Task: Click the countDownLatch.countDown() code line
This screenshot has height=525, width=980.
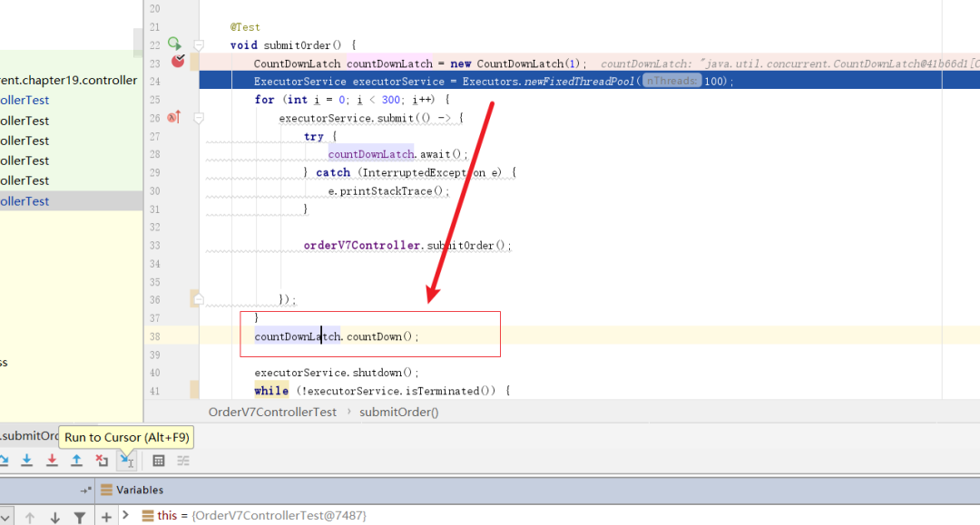Action: pos(337,336)
